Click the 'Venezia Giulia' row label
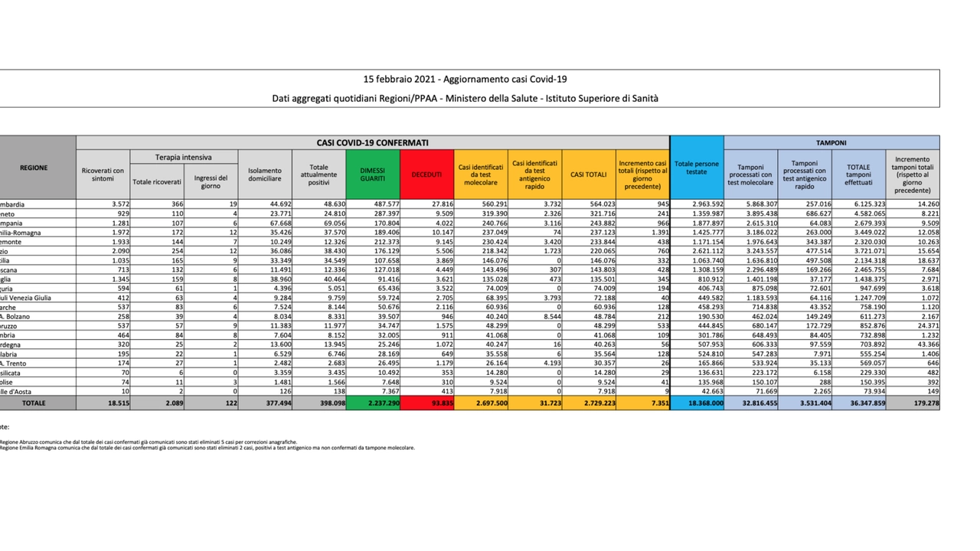The width and height of the screenshot is (980, 551). tap(26, 298)
